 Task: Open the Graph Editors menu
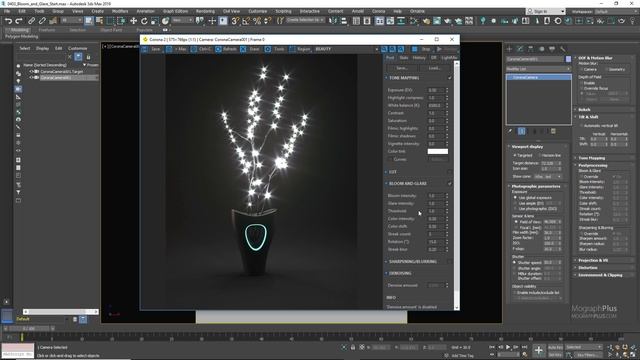click(x=176, y=11)
